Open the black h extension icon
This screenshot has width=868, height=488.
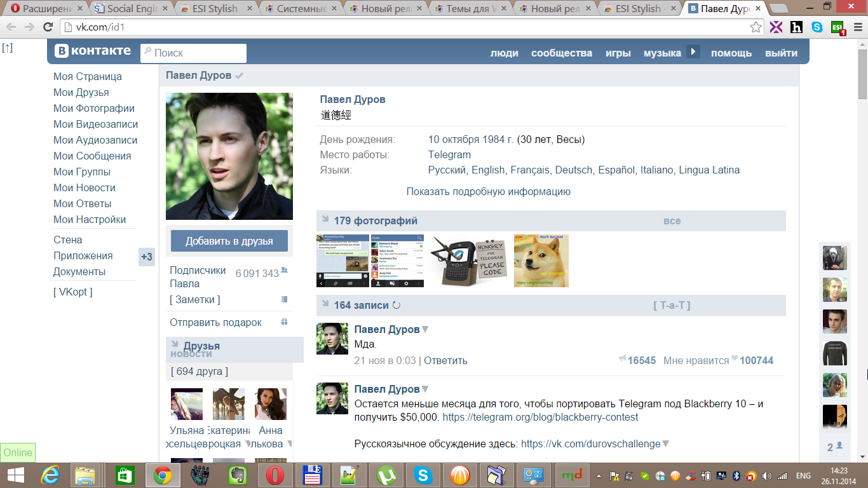[797, 27]
